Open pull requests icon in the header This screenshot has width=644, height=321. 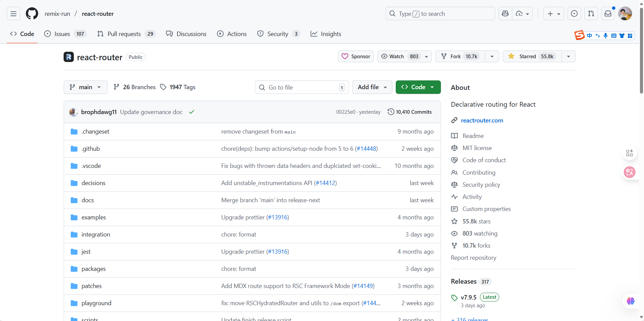[591, 14]
